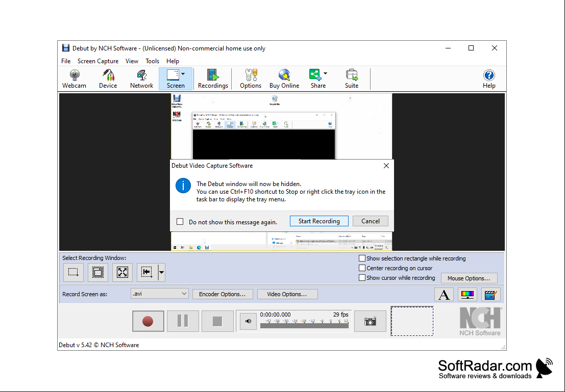565x392 pixels.
Task: Open the previous selection dropdown arrow
Action: 161,272
